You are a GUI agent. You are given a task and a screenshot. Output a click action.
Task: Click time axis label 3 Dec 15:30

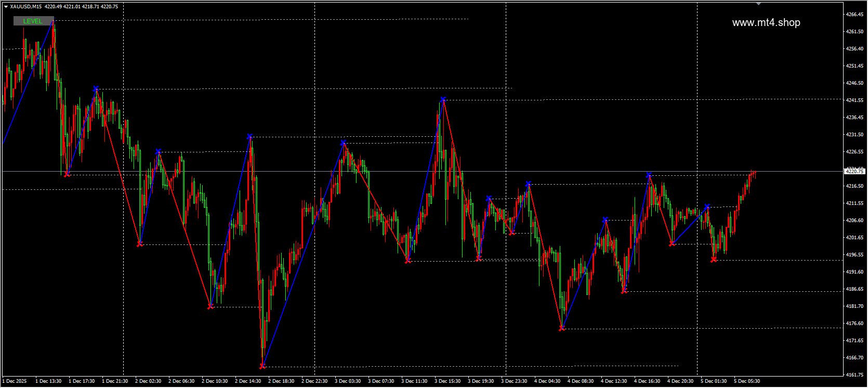pyautogui.click(x=448, y=381)
